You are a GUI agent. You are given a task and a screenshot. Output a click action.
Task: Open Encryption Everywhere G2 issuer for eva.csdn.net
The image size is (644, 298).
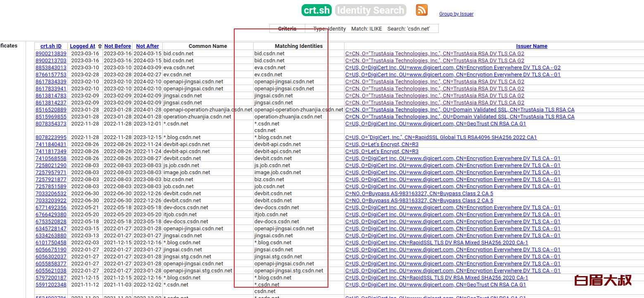(453, 68)
